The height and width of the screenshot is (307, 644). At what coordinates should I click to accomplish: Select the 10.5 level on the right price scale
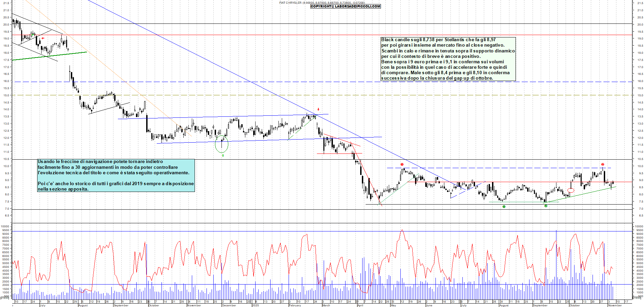640,158
